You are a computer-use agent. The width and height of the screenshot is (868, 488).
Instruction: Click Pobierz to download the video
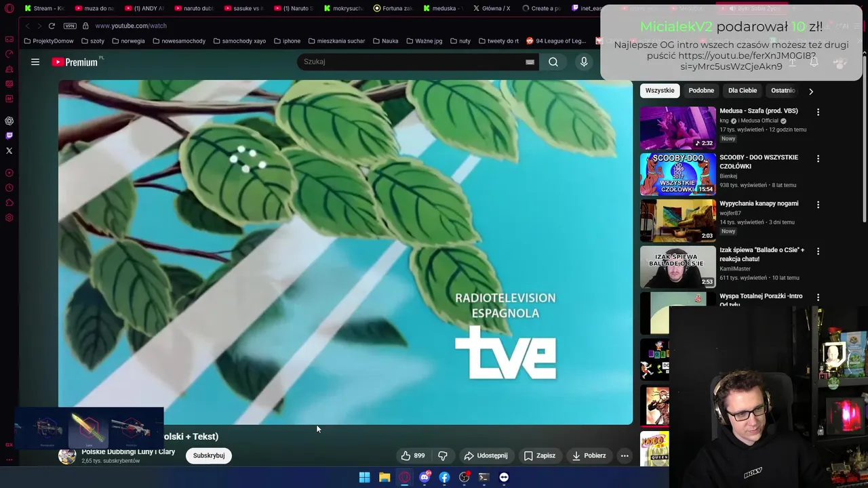coord(589,455)
